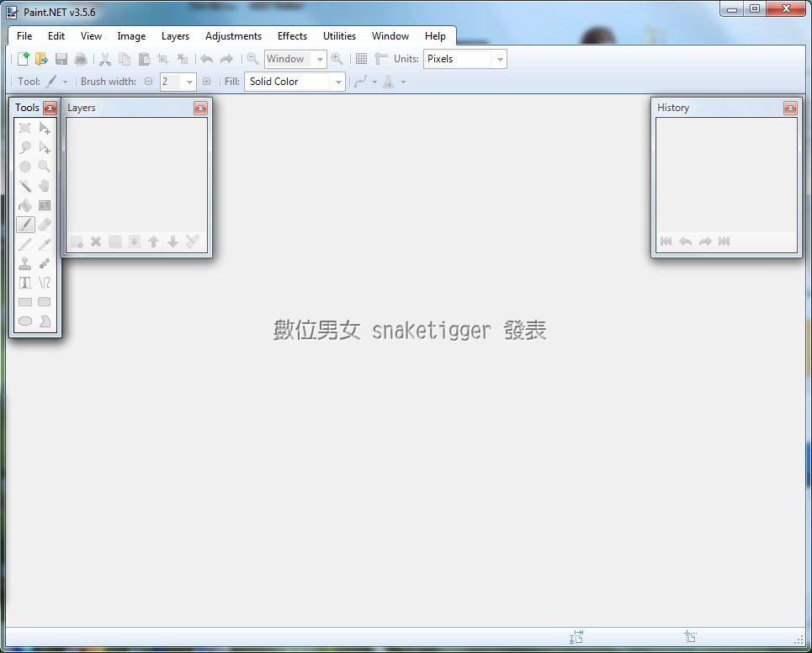Select the Text tool

point(25,283)
